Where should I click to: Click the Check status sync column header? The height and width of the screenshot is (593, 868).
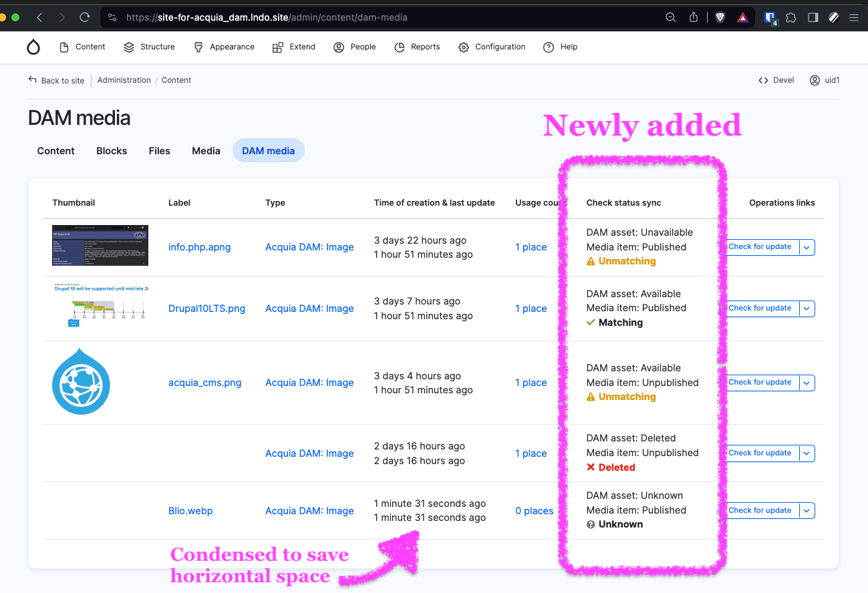(623, 203)
